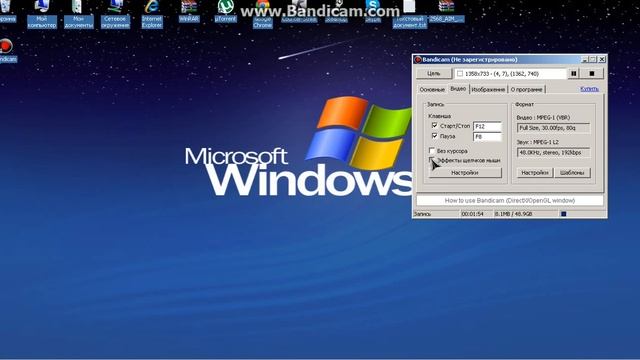This screenshot has width=640, height=360.
Task: Click the Bandicam pause recording button
Action: (573, 73)
